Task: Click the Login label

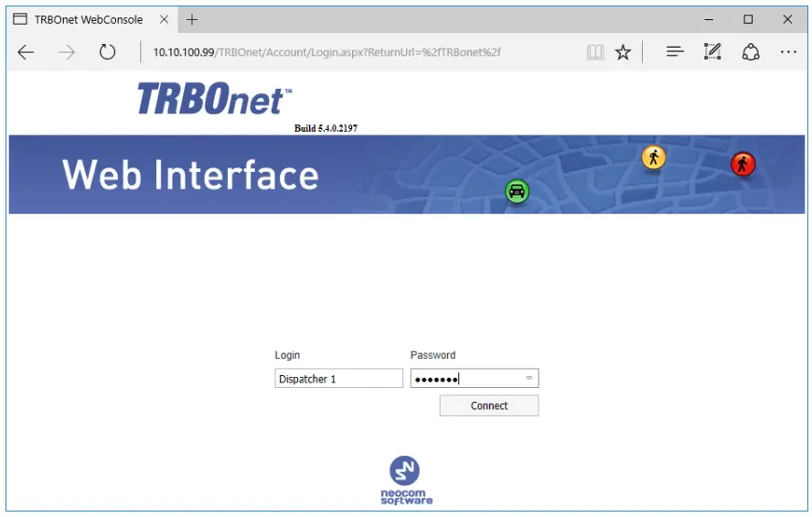Action: [287, 355]
